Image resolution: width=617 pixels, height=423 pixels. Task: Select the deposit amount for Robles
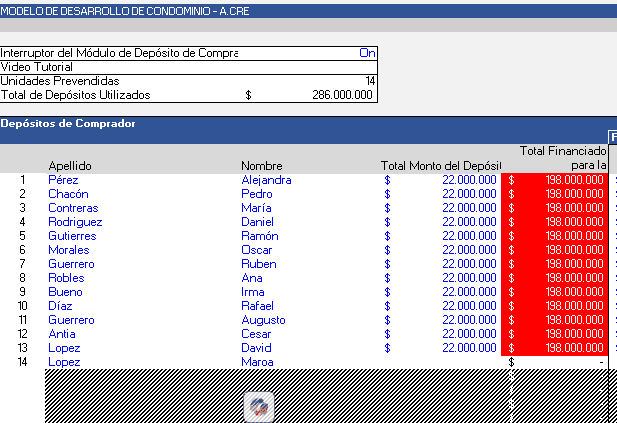point(468,278)
